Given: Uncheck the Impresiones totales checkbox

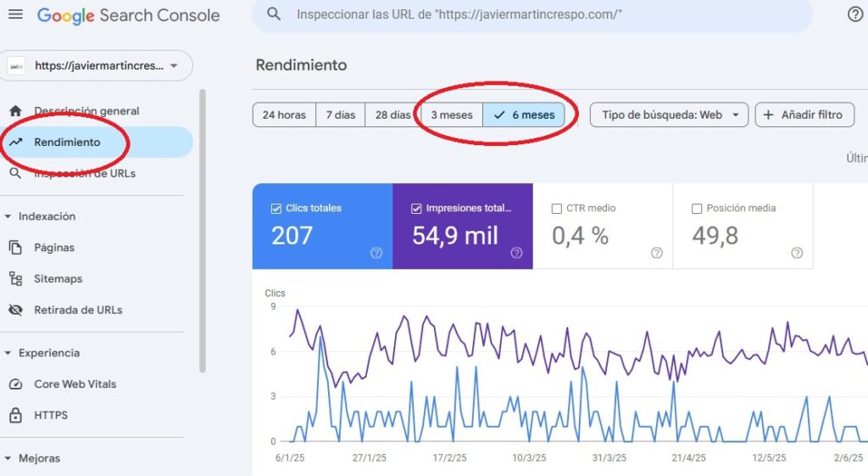Looking at the screenshot, I should 416,209.
